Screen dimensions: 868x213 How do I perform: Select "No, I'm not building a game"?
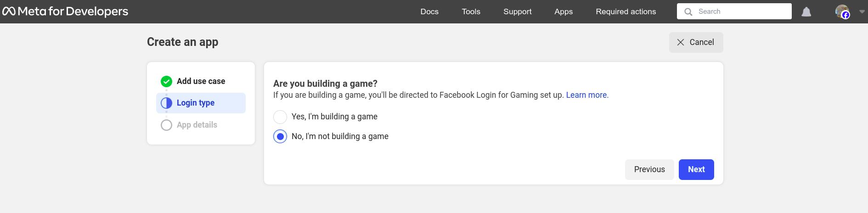point(280,136)
